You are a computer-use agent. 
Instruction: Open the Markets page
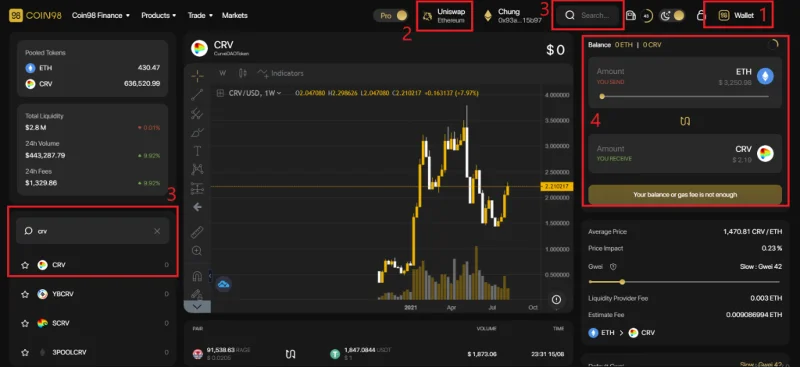[x=235, y=15]
